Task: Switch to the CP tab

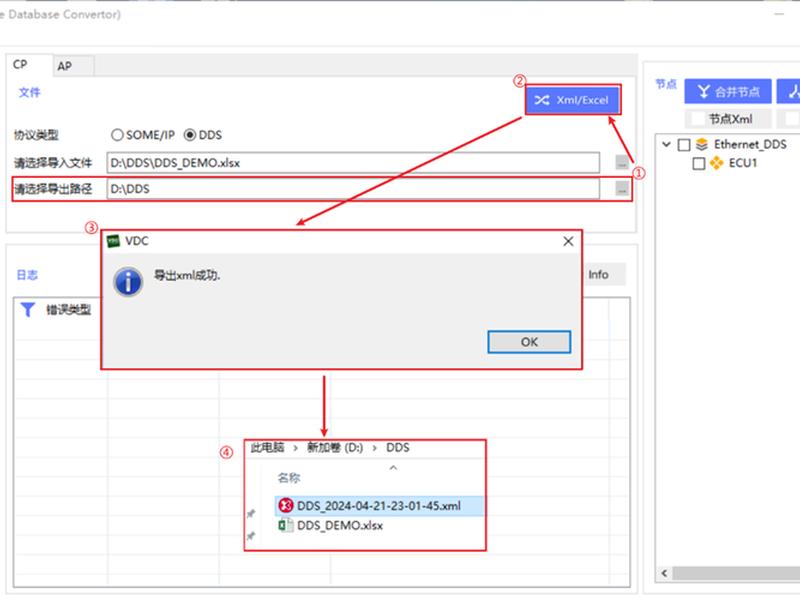Action: coord(20,65)
